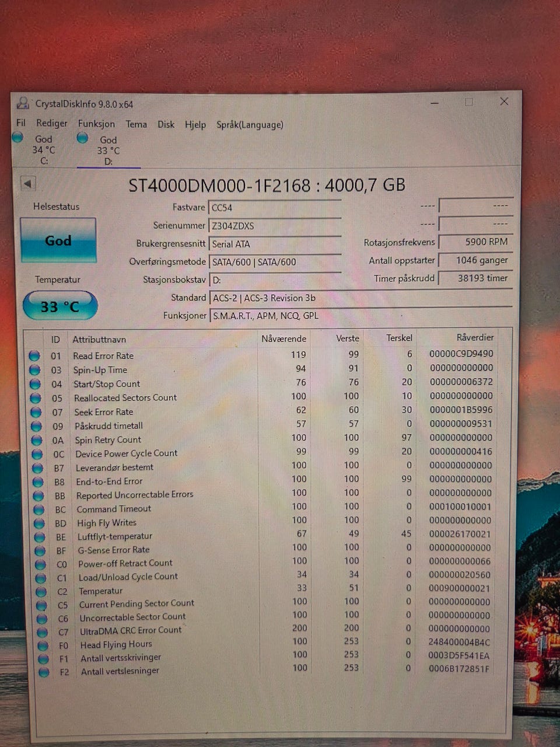This screenshot has height=747, width=560.
Task: Click status dot for Load/Unload Cycle Count
Action: 41,578
